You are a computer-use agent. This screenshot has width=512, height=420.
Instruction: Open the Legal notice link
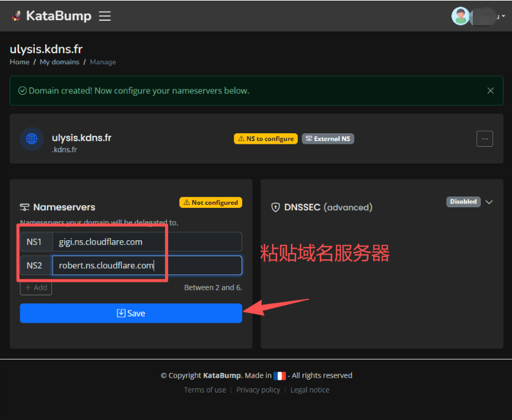coord(310,390)
